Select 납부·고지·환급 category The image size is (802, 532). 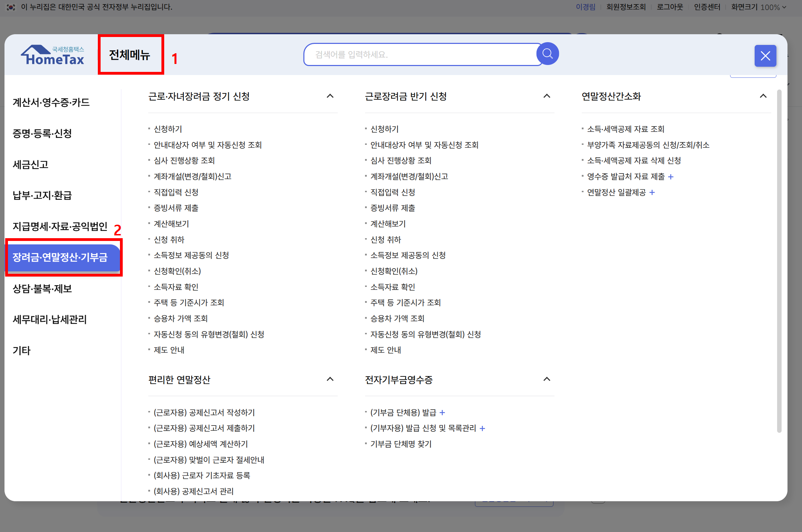[42, 196]
